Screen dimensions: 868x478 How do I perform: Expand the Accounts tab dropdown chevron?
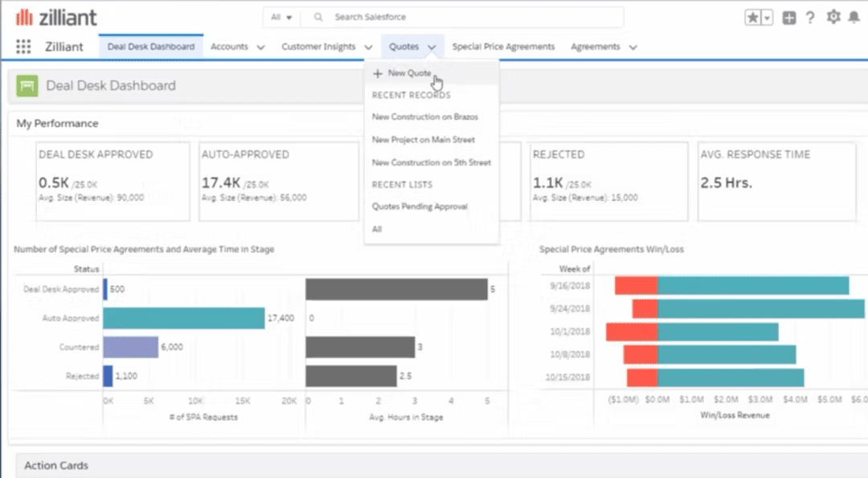click(261, 47)
